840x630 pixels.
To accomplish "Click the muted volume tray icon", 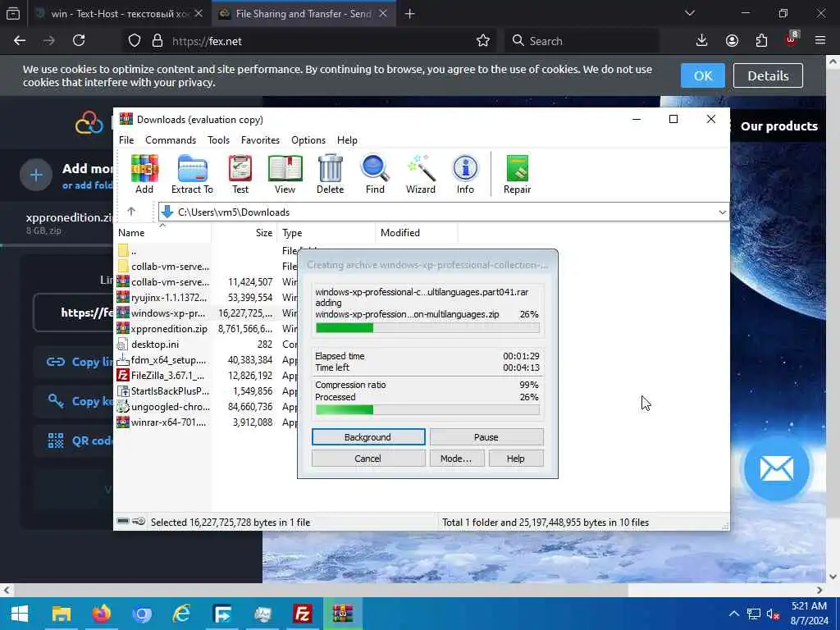I will 773,614.
